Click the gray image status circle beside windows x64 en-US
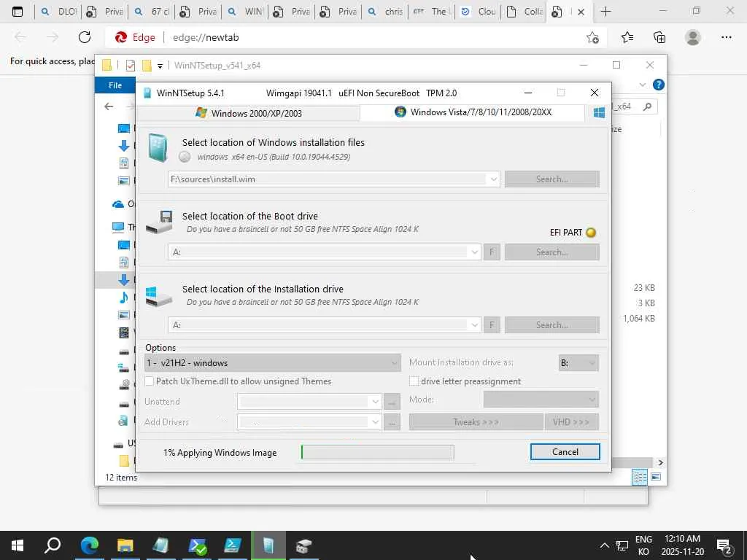 click(185, 157)
